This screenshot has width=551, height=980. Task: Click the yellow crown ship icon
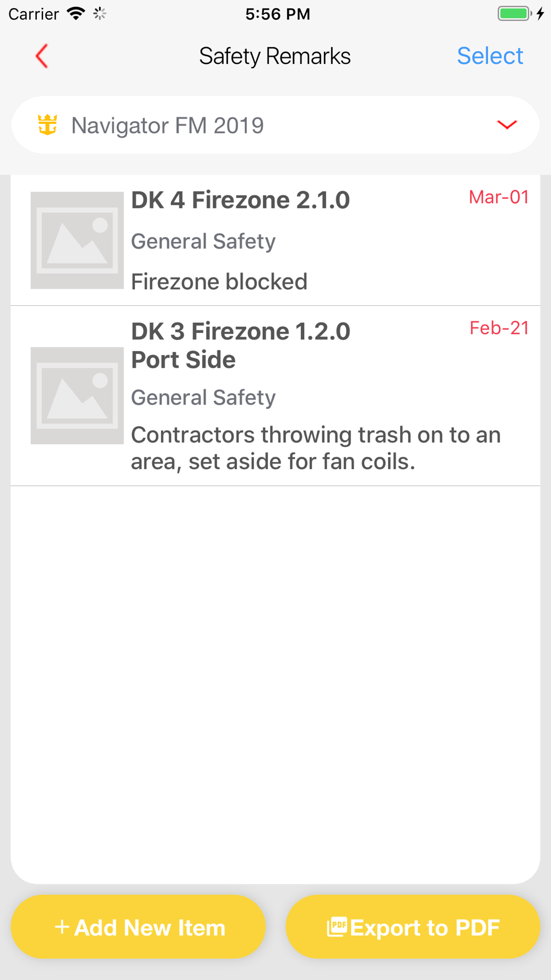47,125
